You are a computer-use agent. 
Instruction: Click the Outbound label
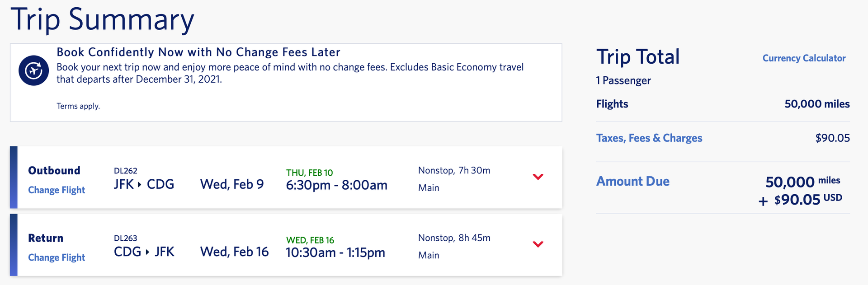(54, 170)
